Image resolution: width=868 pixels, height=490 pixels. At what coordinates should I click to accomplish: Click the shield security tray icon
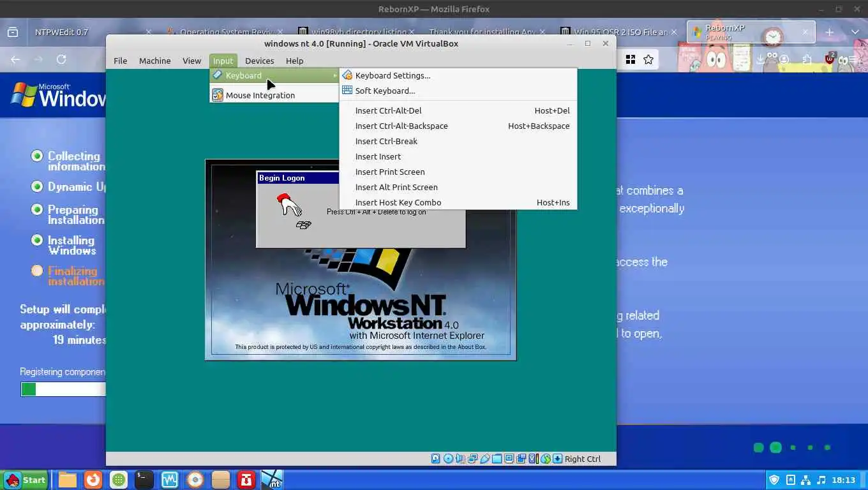774,480
